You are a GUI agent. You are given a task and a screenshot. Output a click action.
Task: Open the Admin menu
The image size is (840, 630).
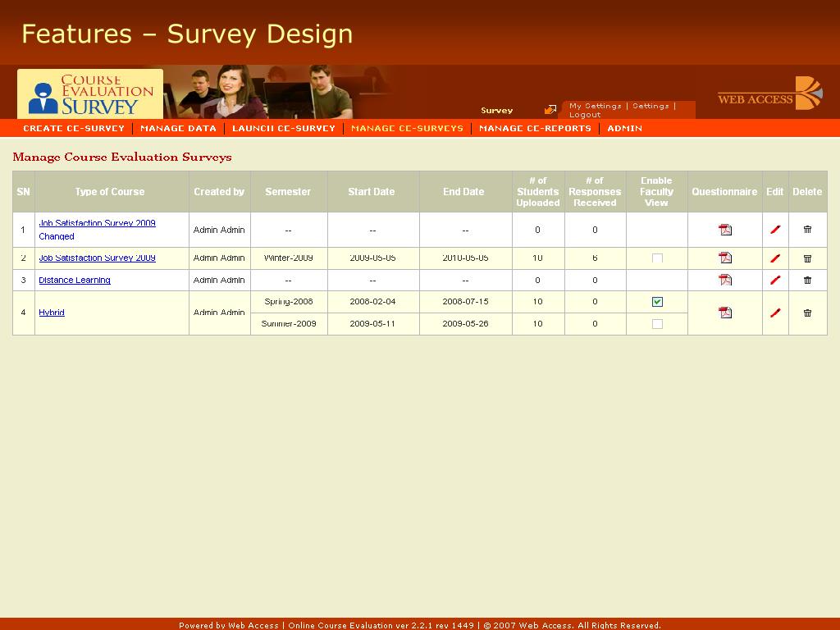pos(624,129)
